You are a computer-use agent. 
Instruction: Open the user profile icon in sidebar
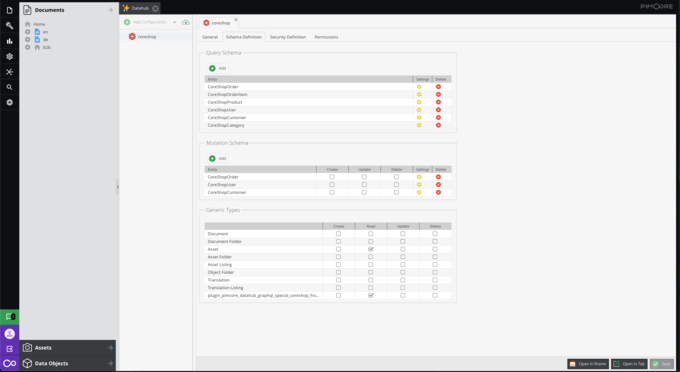10,333
